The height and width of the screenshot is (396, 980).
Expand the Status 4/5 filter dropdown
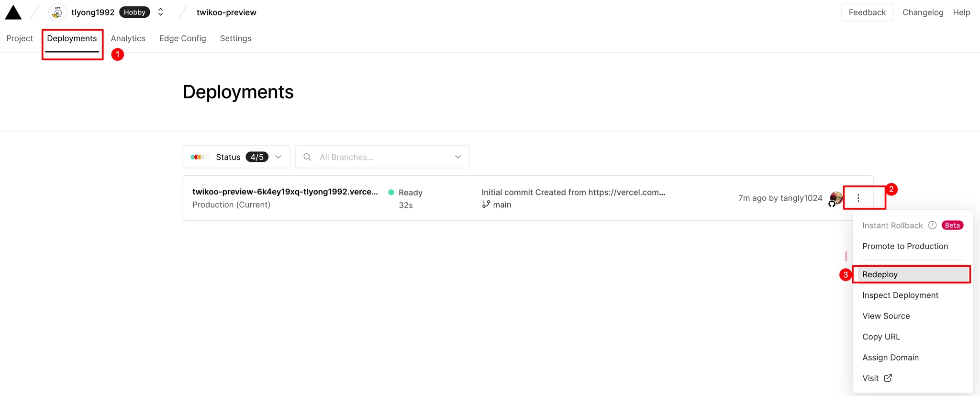pos(236,157)
